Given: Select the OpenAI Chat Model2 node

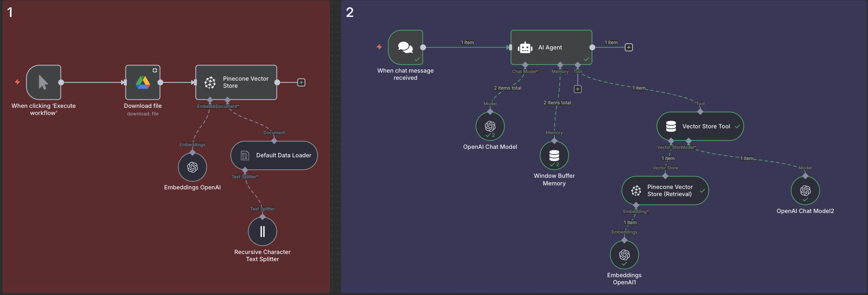Looking at the screenshot, I should [805, 191].
